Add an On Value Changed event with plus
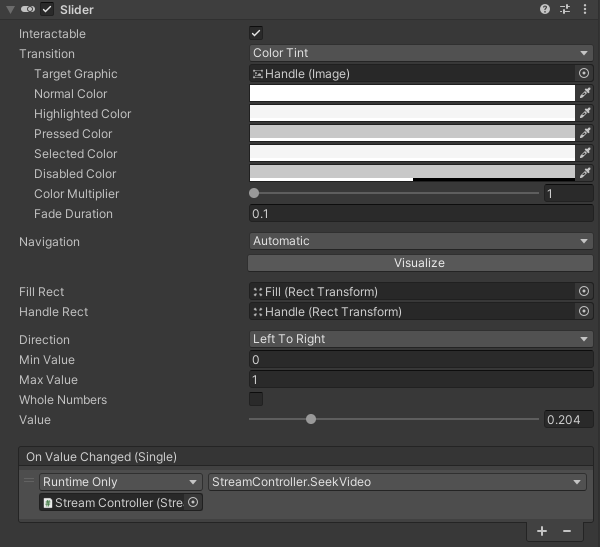600x547 pixels. pyautogui.click(x=542, y=531)
